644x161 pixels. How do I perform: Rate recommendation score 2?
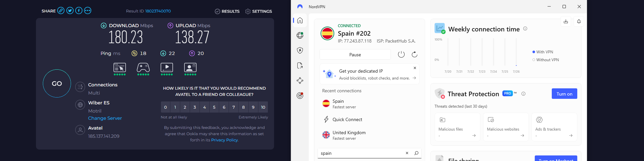pyautogui.click(x=185, y=107)
